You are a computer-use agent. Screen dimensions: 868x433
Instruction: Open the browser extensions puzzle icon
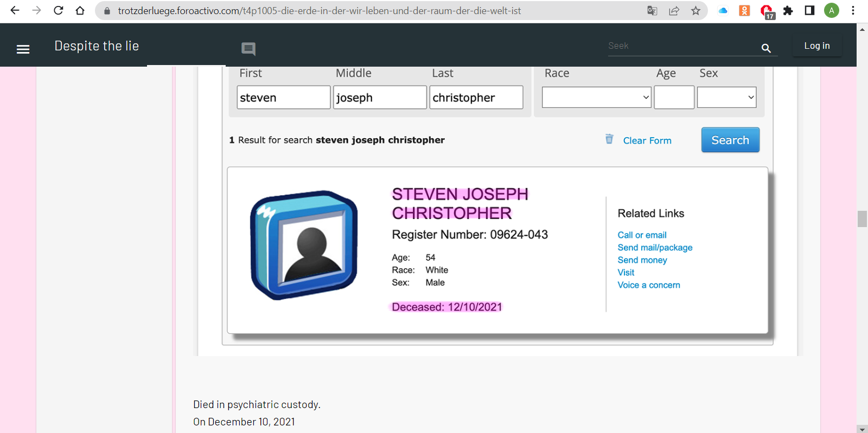788,11
